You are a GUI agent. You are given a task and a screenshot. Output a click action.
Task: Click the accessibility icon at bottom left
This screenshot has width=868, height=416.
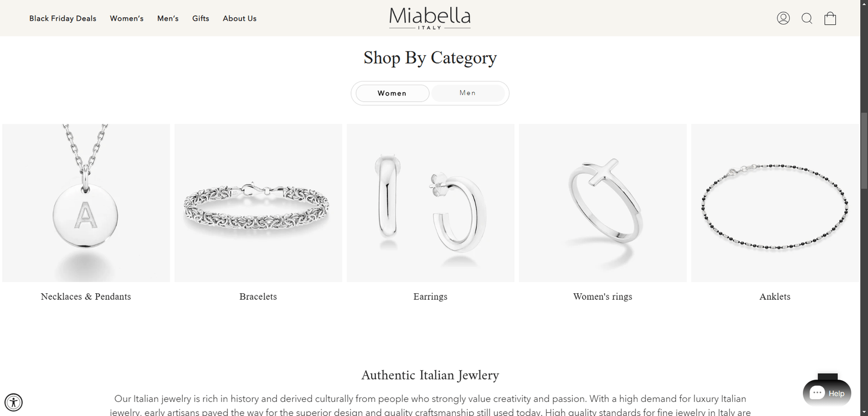[15, 402]
